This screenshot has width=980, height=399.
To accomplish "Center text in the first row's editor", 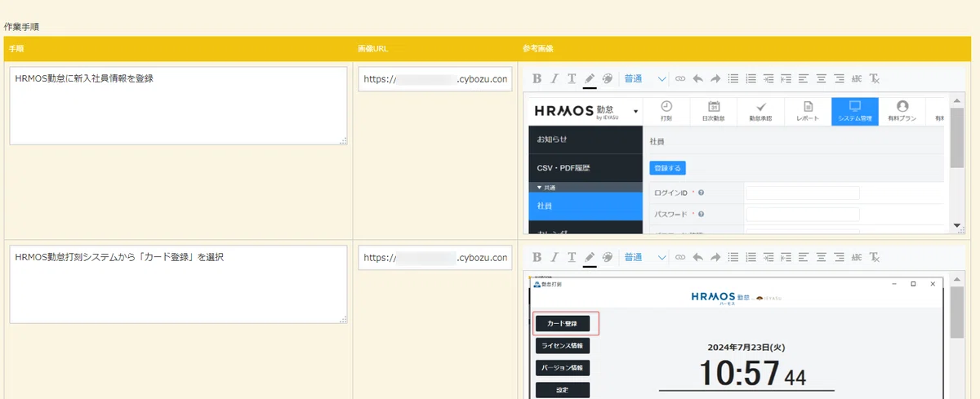I will (x=822, y=79).
